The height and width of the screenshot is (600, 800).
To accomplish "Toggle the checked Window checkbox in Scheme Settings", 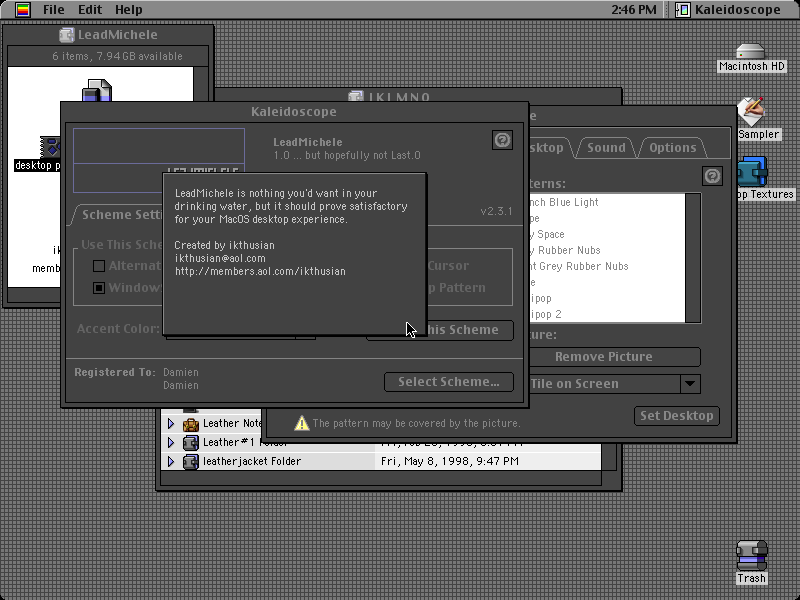I will 99,288.
